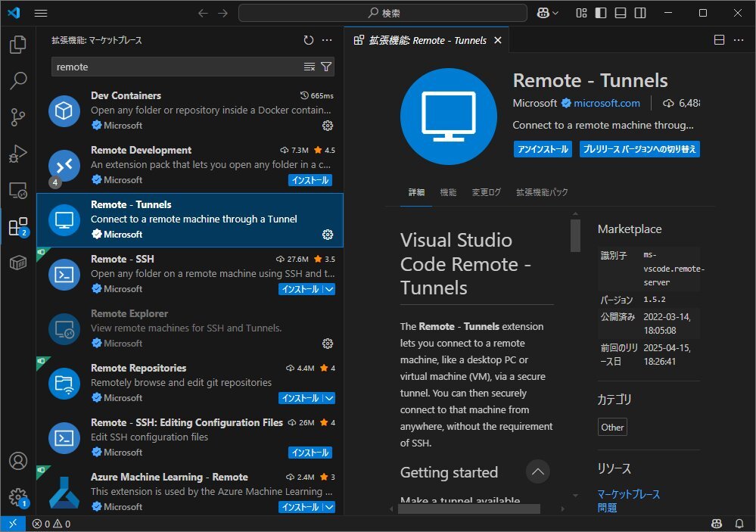Open the 問題 resource link
756x532 pixels.
point(607,507)
